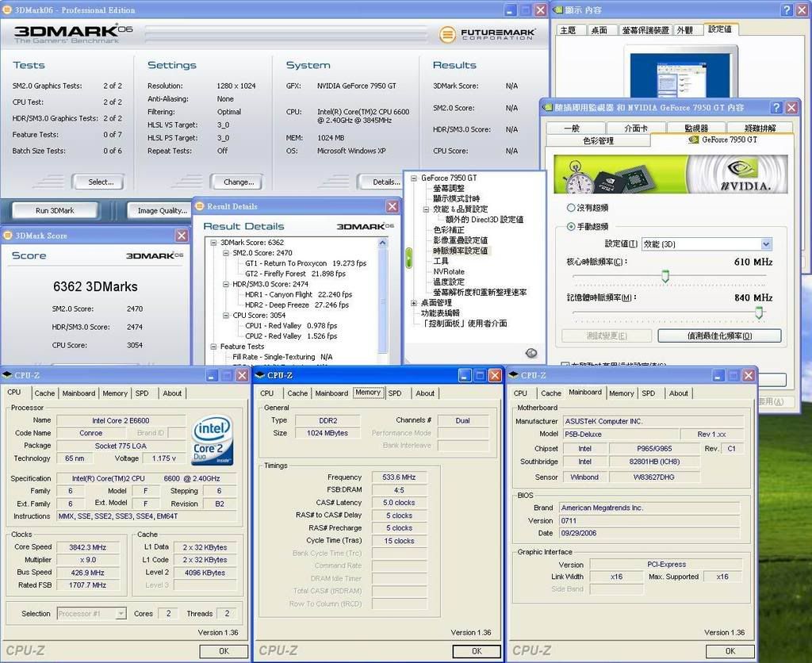Collapse the CPU Score: 3054 node
812x663 pixels.
(x=226, y=315)
